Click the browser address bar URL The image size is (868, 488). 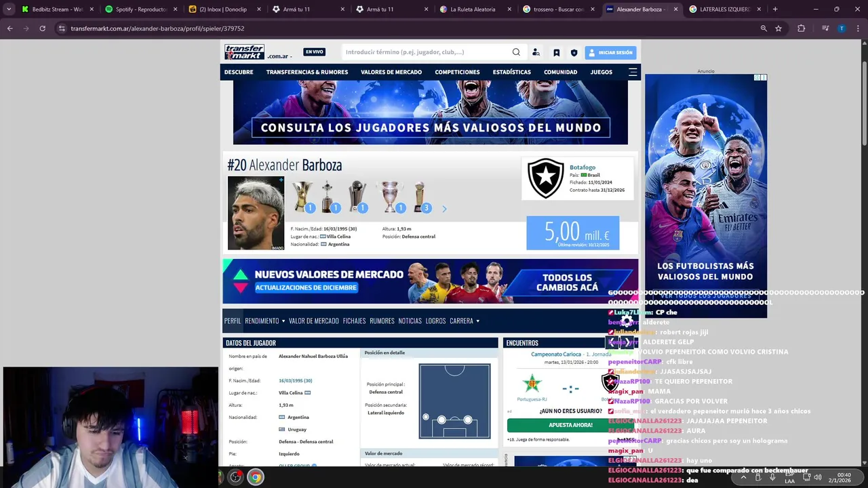tap(157, 28)
